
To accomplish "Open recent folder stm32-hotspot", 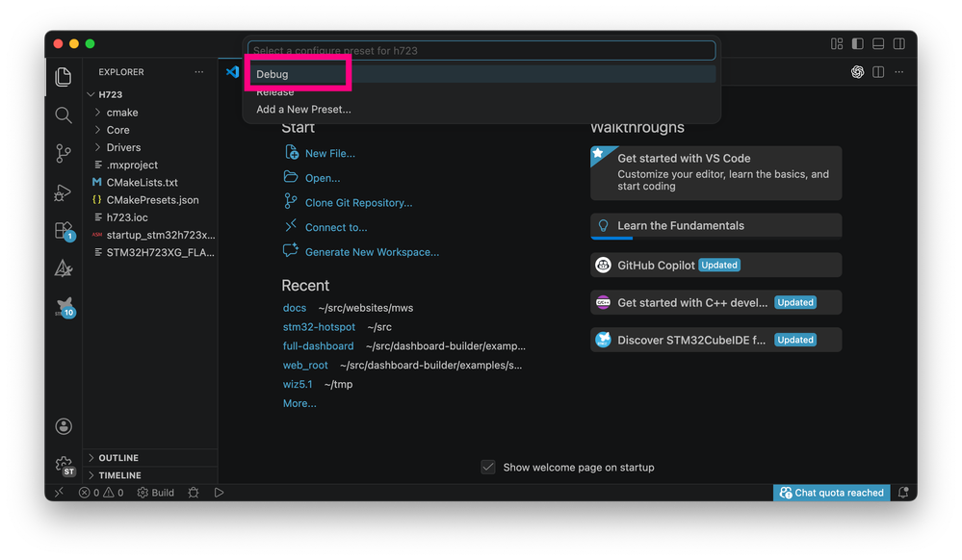I will pyautogui.click(x=319, y=327).
